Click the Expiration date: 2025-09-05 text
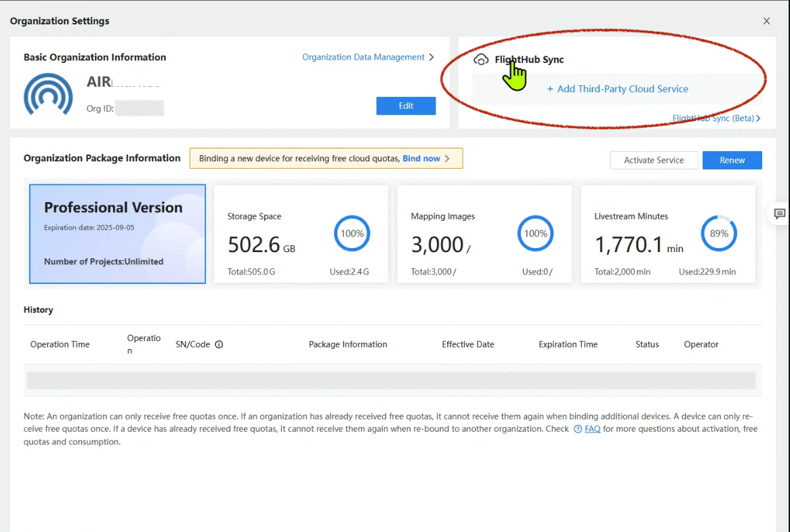The width and height of the screenshot is (790, 532). pos(89,228)
